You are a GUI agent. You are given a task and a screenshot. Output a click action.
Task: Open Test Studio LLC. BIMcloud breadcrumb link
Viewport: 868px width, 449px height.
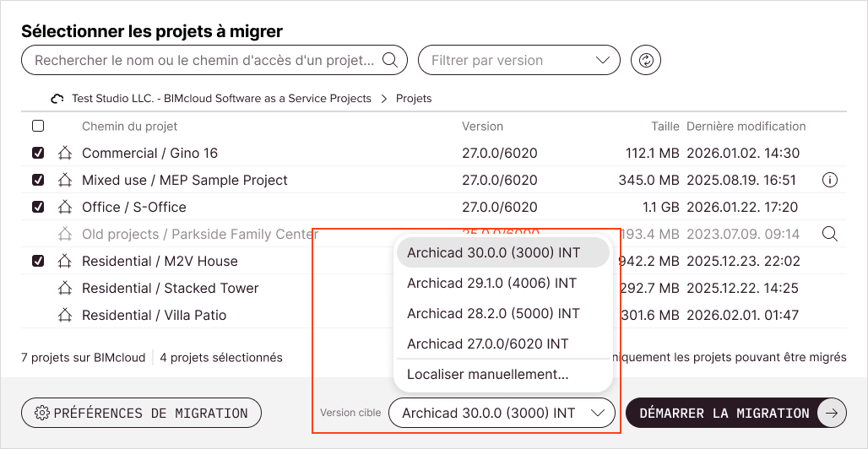221,99
